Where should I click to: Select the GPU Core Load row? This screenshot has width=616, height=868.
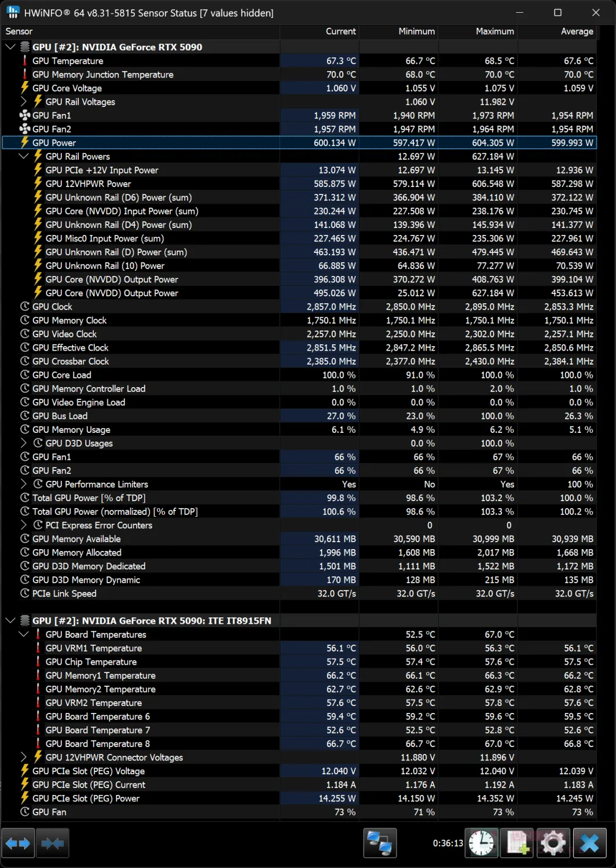[61, 375]
